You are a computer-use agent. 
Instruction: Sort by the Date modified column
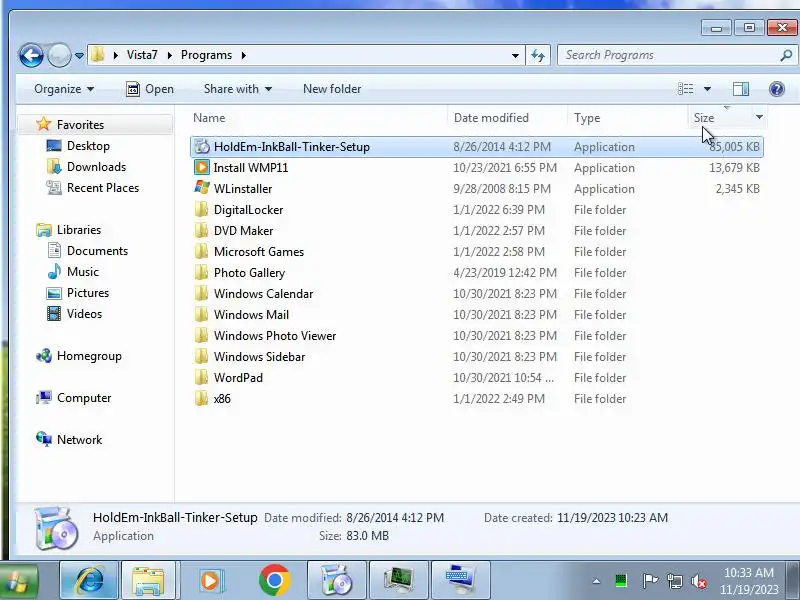[x=491, y=118]
